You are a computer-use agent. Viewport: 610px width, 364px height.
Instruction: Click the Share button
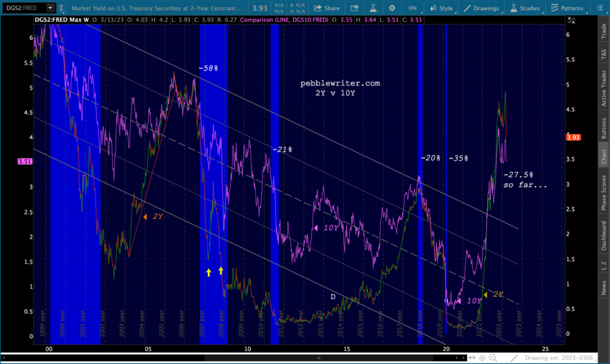[327, 8]
